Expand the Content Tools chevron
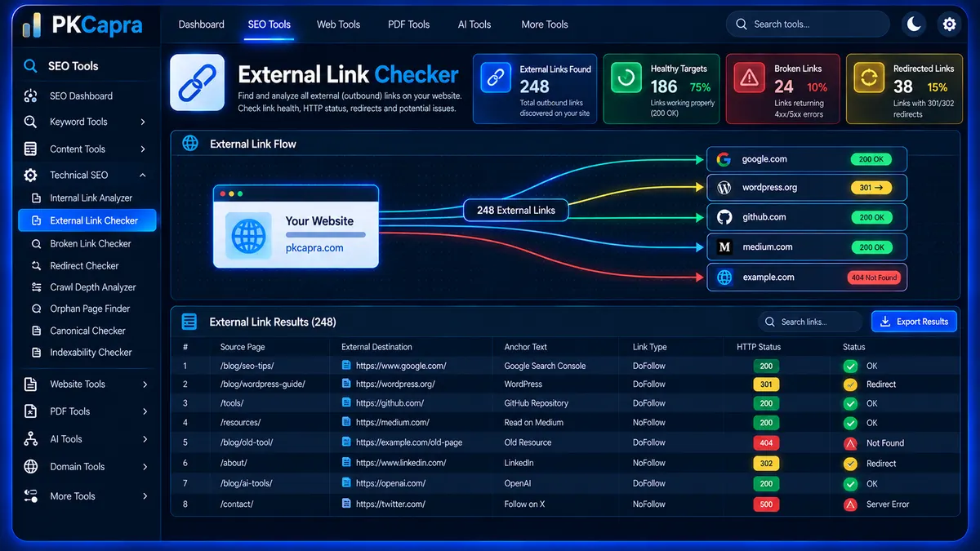The height and width of the screenshot is (551, 980). pyautogui.click(x=143, y=149)
